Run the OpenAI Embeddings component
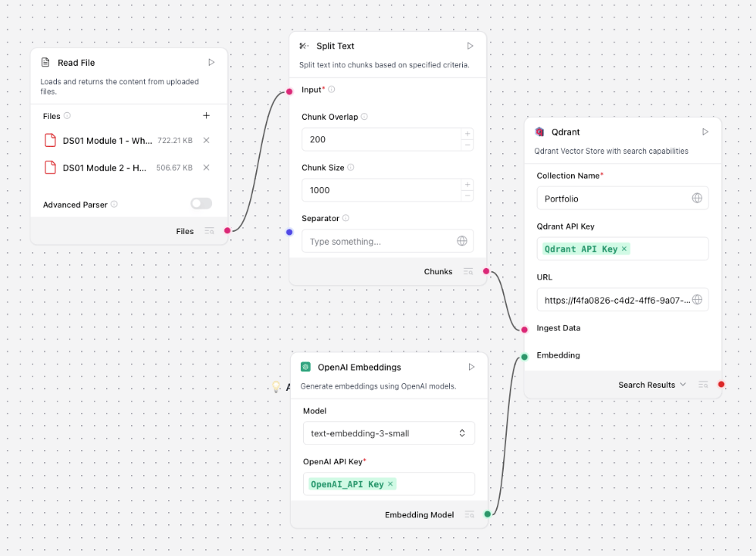The image size is (756, 556). click(471, 367)
